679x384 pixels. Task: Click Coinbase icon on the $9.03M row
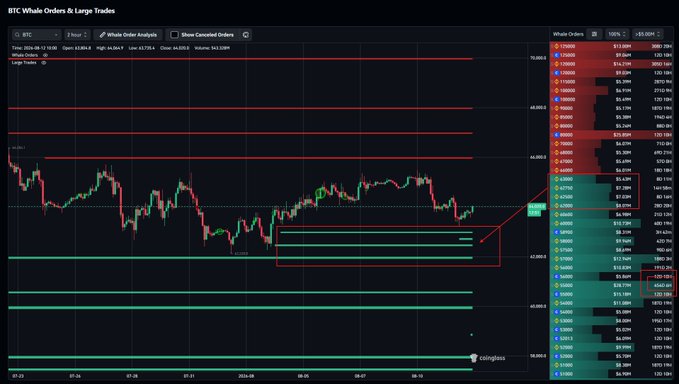pyautogui.click(x=556, y=73)
